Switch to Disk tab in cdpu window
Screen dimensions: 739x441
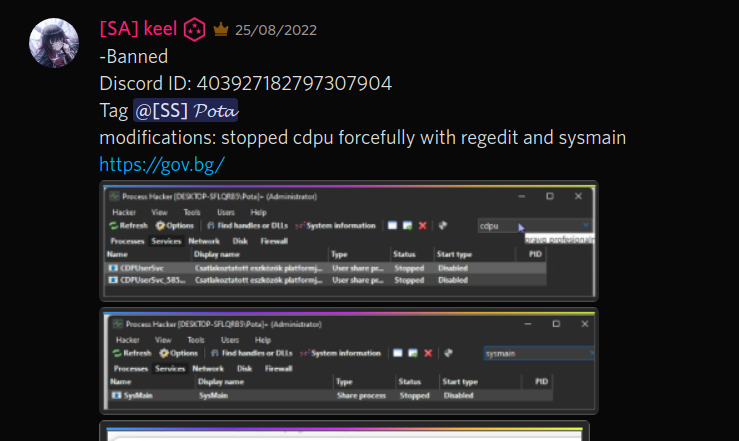click(x=240, y=241)
